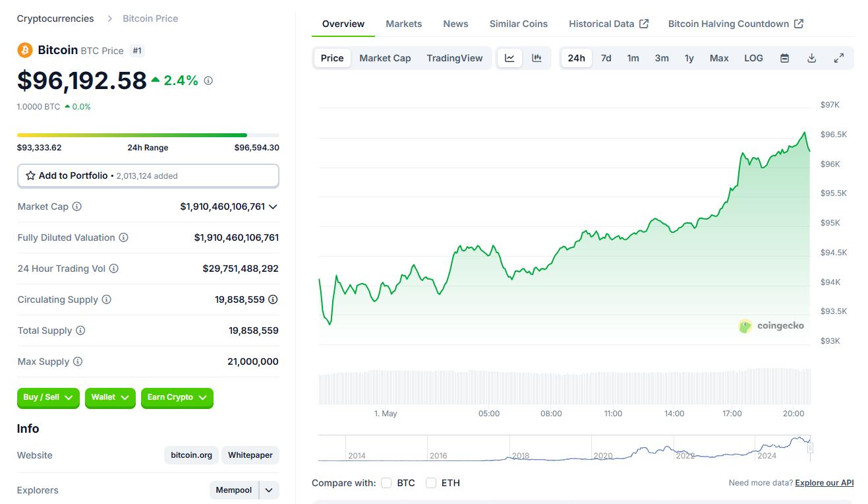Screen dimensions: 868x504
Task: Open the price change info icon
Action: 208,80
